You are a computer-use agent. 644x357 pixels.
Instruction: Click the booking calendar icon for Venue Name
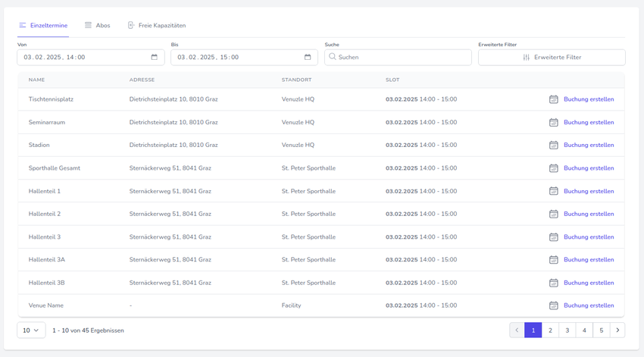click(x=554, y=305)
